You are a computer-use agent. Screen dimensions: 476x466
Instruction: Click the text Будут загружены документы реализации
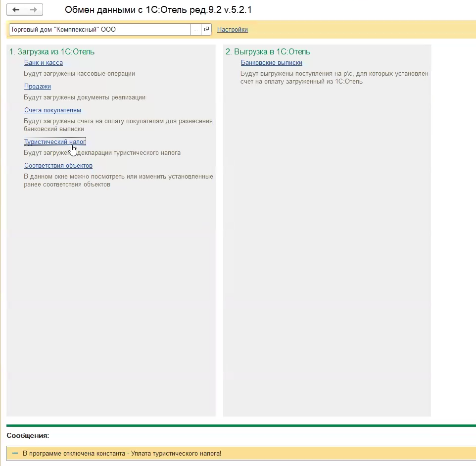point(85,97)
